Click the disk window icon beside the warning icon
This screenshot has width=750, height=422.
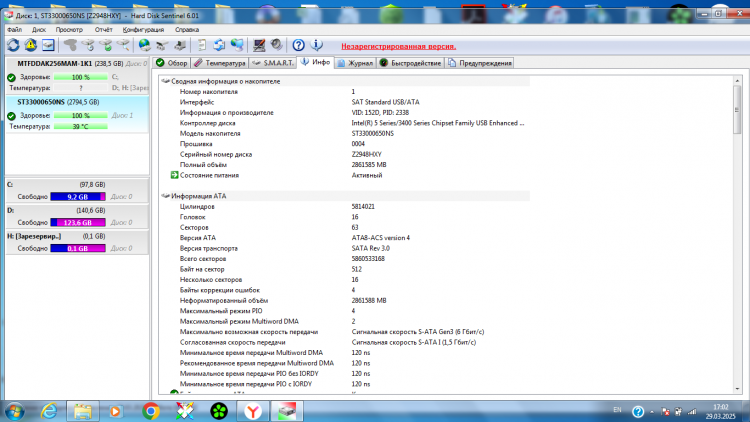coord(48,45)
